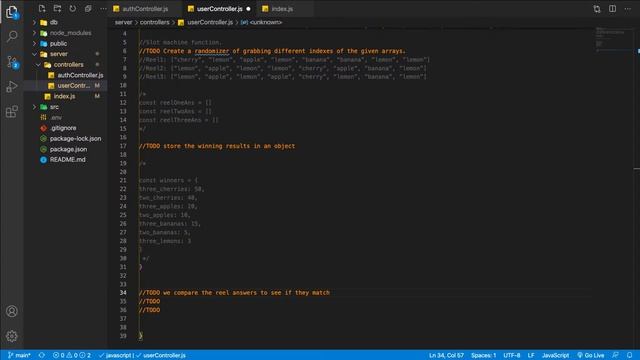640x360 pixels.
Task: Change the LF end-of-line setting
Action: coord(531,355)
